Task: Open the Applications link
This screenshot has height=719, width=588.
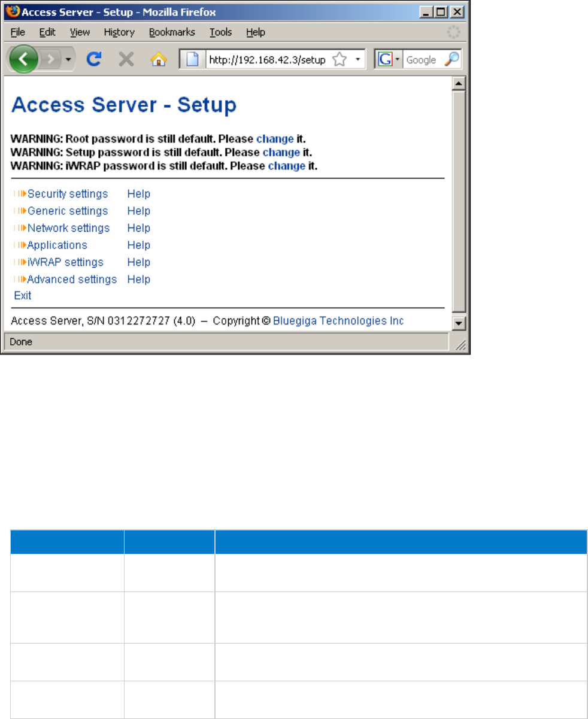Action: [57, 245]
